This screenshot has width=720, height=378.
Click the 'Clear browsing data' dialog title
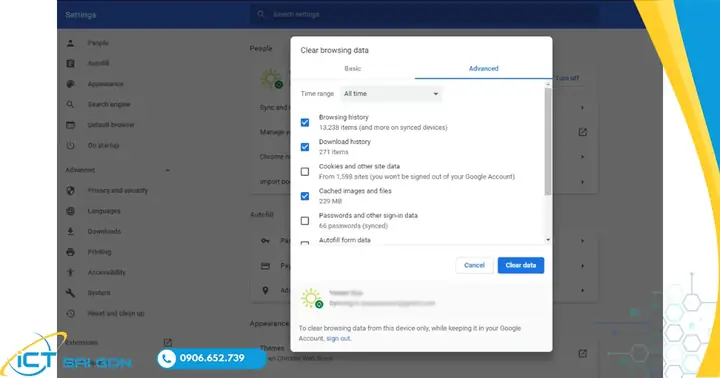click(x=334, y=50)
